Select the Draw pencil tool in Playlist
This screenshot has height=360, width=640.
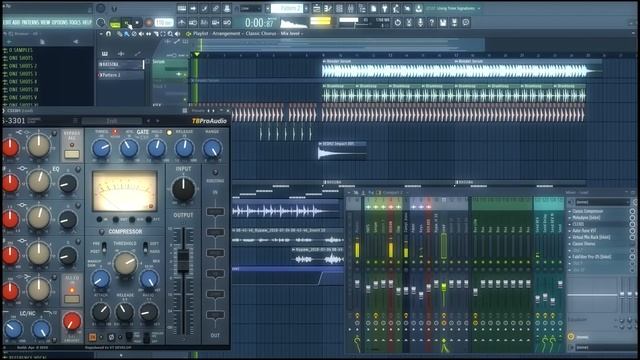(120, 34)
